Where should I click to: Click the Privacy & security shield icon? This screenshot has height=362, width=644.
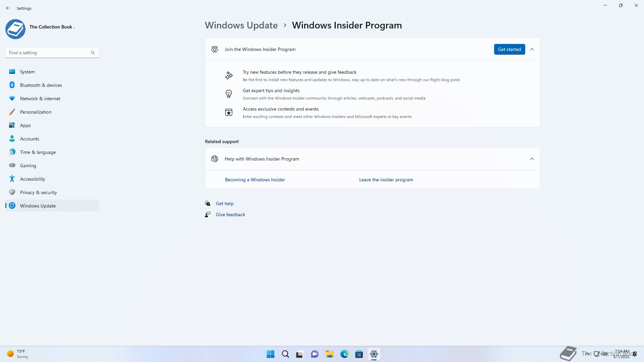[x=12, y=192]
